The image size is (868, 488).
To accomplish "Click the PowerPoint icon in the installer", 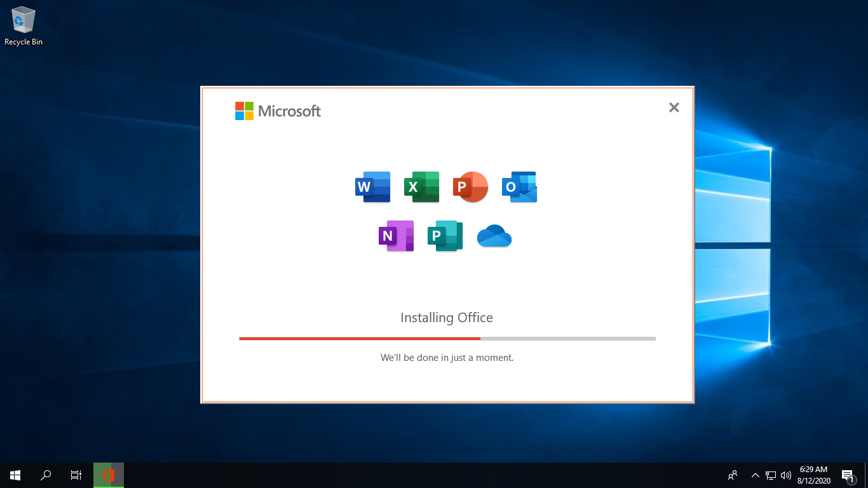I will click(x=470, y=187).
